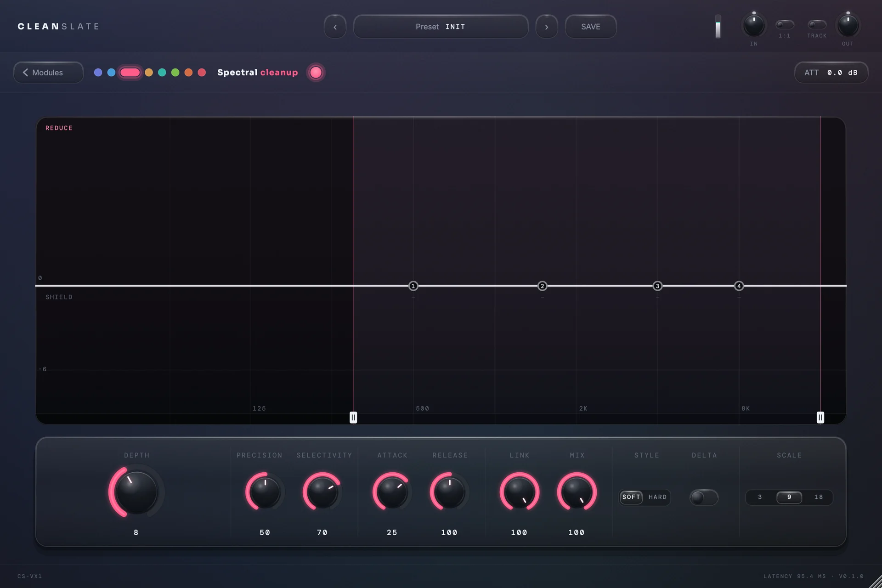Select band node 2
Image resolution: width=882 pixels, height=588 pixels.
coord(542,286)
